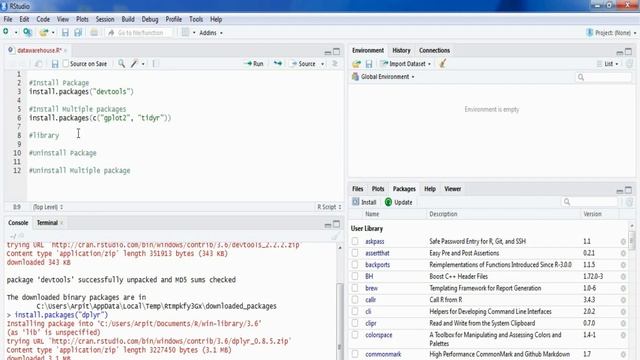This screenshot has height=360, width=640.
Task: Maximize the source editor pane
Action: pyautogui.click(x=336, y=51)
